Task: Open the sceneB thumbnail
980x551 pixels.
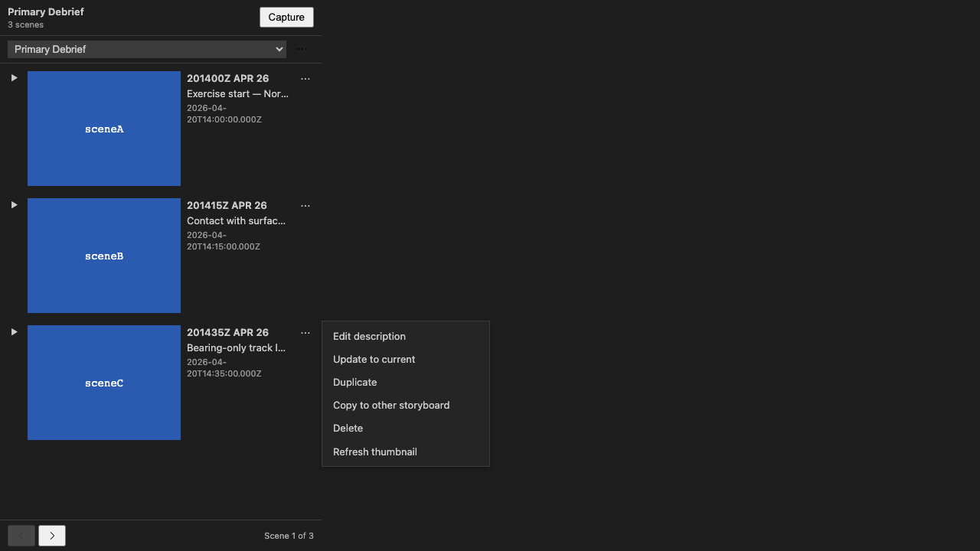Action: click(x=103, y=255)
